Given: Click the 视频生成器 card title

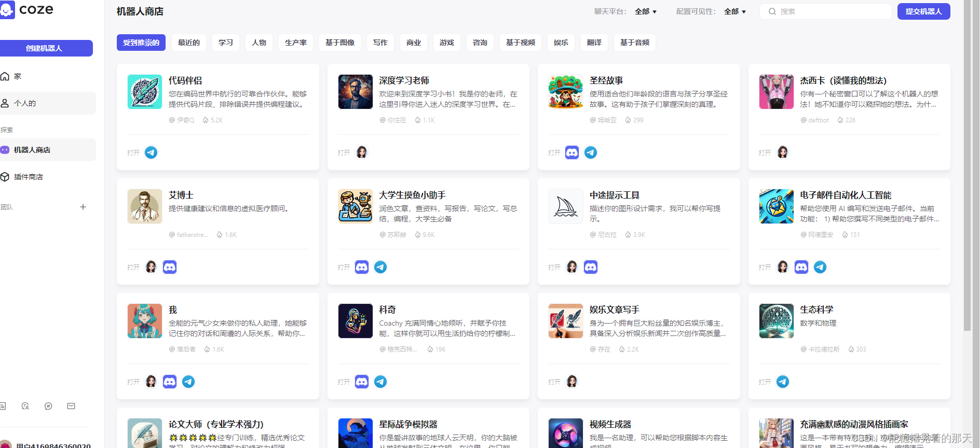Looking at the screenshot, I should pyautogui.click(x=610, y=424).
